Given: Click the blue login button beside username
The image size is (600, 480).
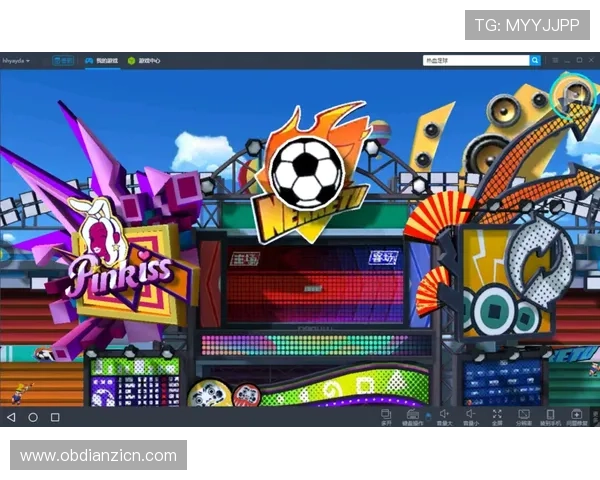Looking at the screenshot, I should (x=63, y=61).
